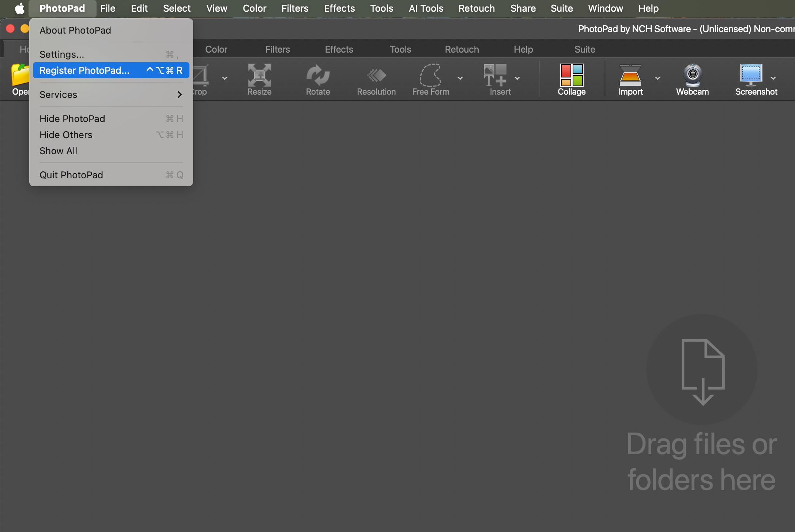Click the Resize tool icon
The height and width of the screenshot is (532, 795).
(x=259, y=76)
